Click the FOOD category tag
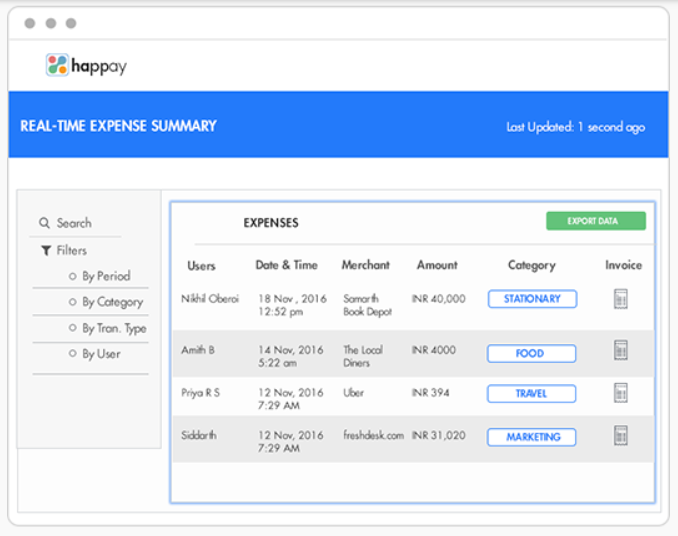This screenshot has width=678, height=536. [531, 353]
